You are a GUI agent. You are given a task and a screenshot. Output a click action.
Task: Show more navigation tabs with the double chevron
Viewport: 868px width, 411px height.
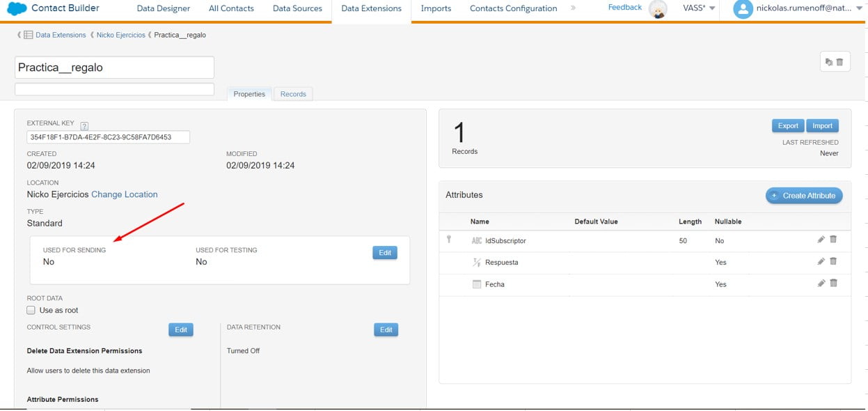tap(573, 8)
